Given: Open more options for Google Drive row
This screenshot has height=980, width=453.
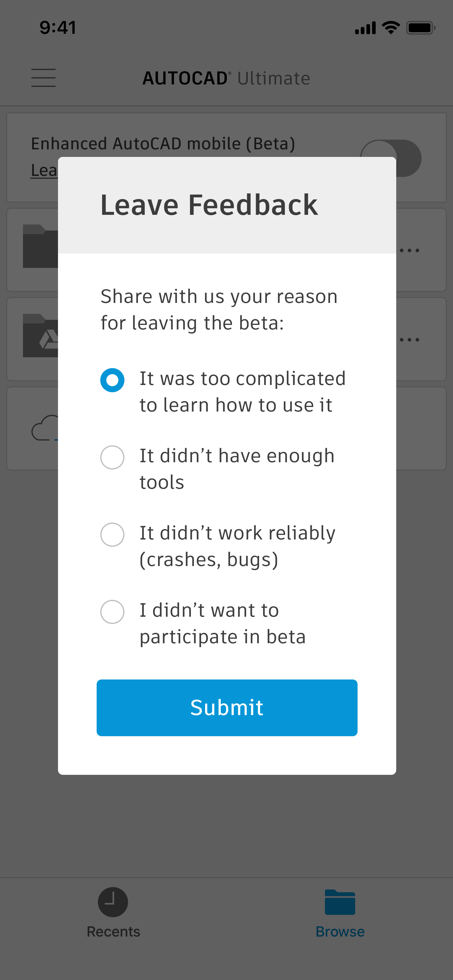Looking at the screenshot, I should pos(410,340).
